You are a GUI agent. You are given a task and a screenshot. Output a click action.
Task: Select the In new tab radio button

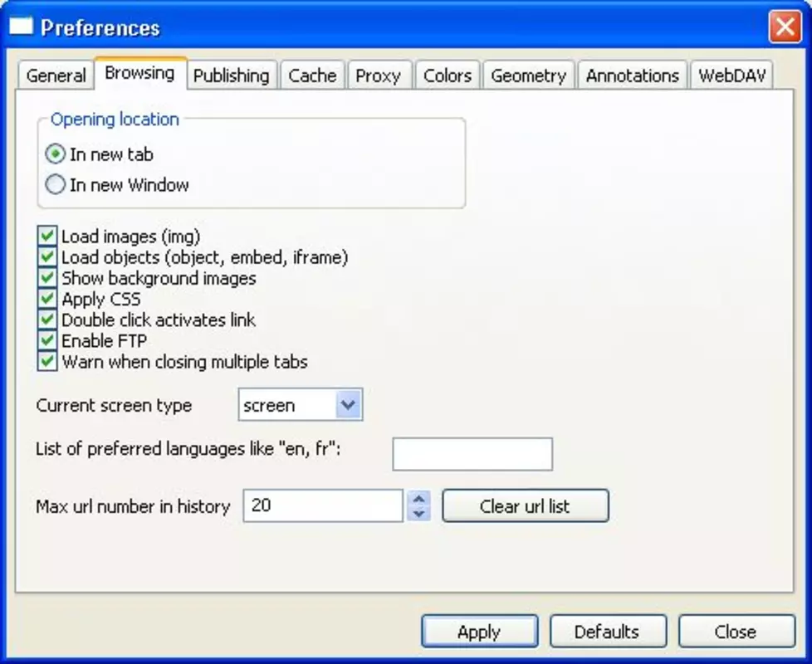[x=56, y=154]
